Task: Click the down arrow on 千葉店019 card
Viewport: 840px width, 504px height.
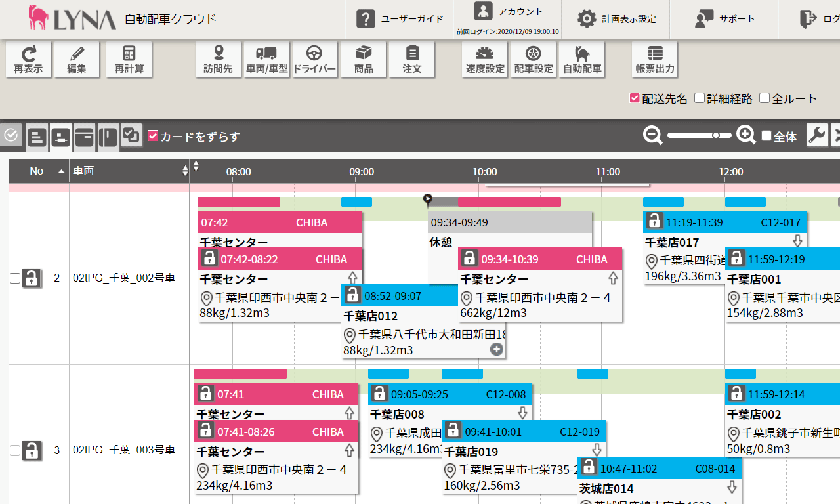Action: click(597, 450)
